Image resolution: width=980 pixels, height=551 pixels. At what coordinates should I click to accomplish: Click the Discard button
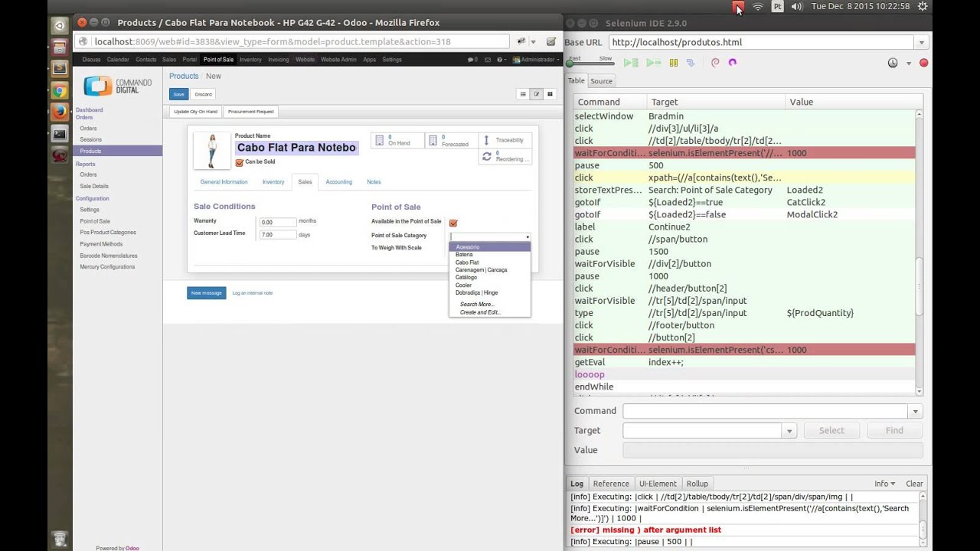(203, 94)
